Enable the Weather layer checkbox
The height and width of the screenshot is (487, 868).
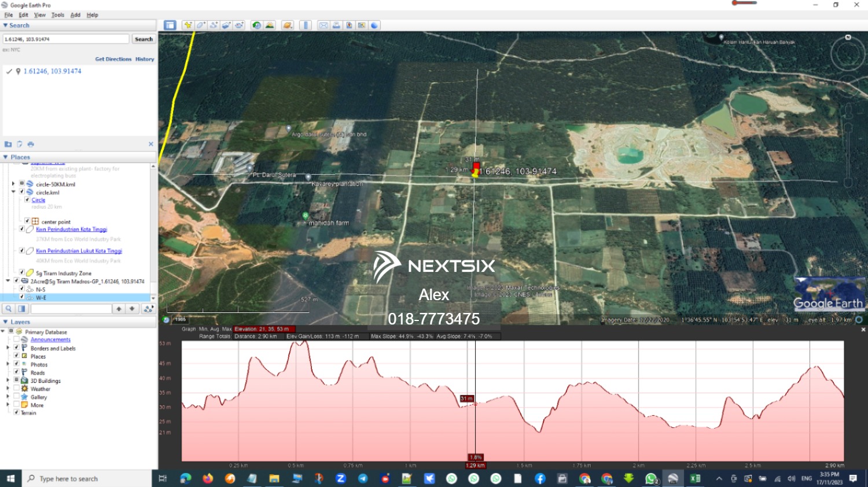[17, 389]
